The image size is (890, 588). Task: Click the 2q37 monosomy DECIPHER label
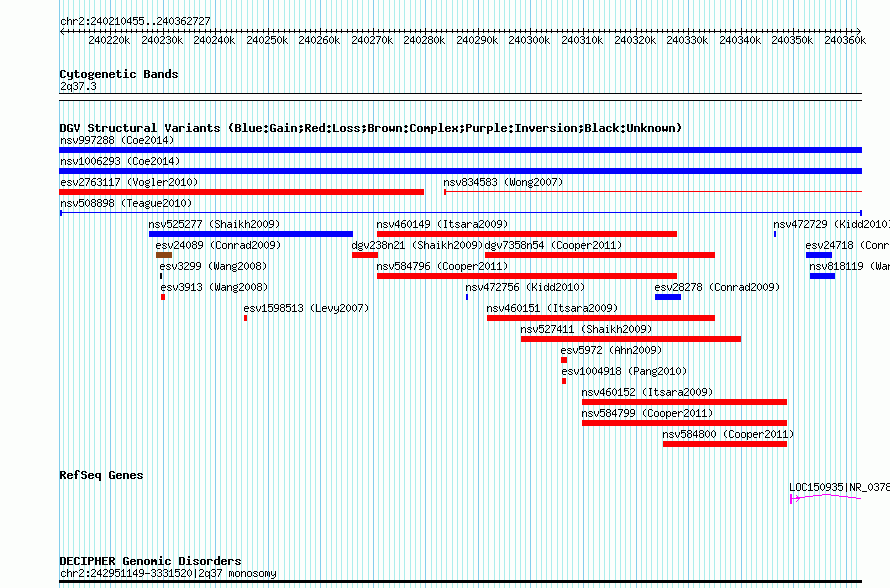168,573
